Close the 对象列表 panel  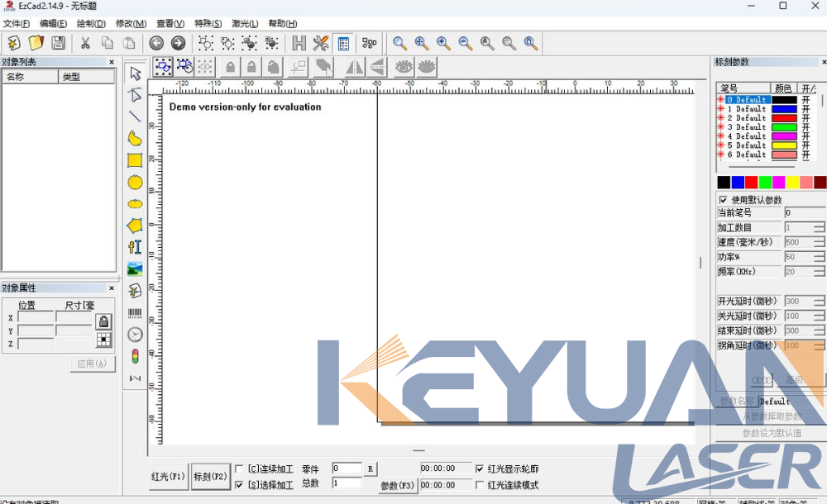(x=112, y=62)
